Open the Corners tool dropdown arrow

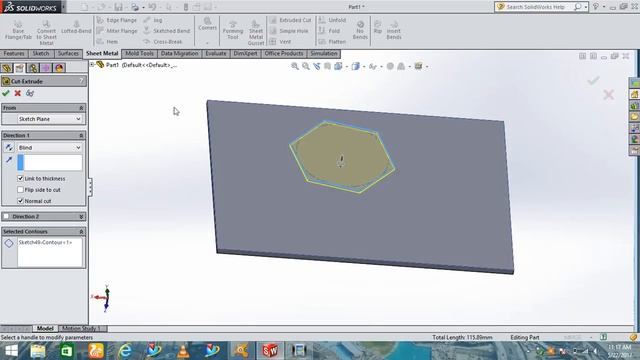click(207, 43)
